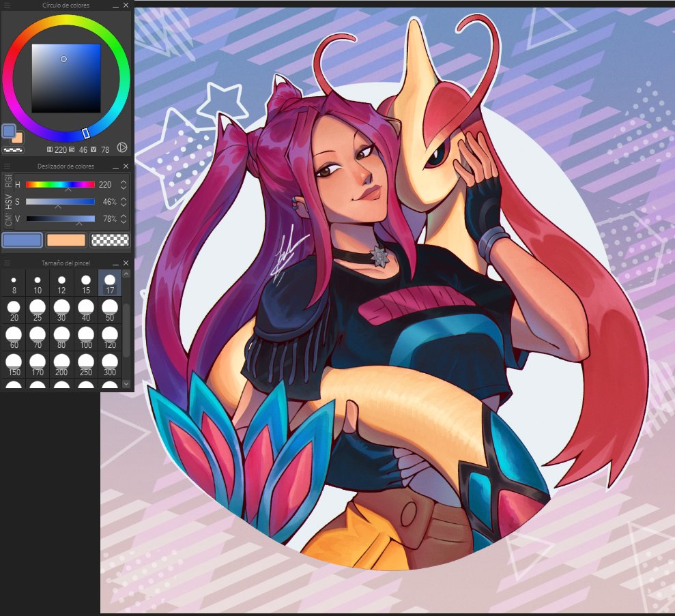Viewport: 675px width, 616px height.
Task: Open Deslizador de colores panel menu
Action: click(x=6, y=166)
